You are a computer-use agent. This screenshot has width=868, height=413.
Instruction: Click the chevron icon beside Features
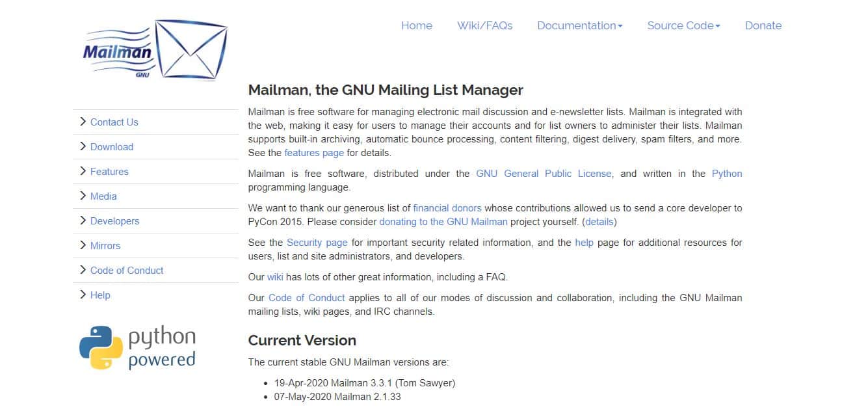tap(83, 171)
